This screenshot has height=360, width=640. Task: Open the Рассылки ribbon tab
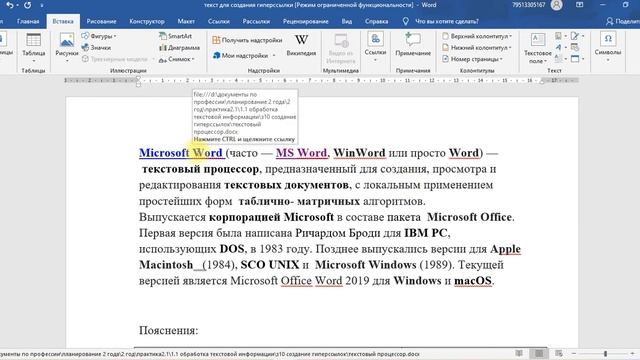[x=256, y=21]
